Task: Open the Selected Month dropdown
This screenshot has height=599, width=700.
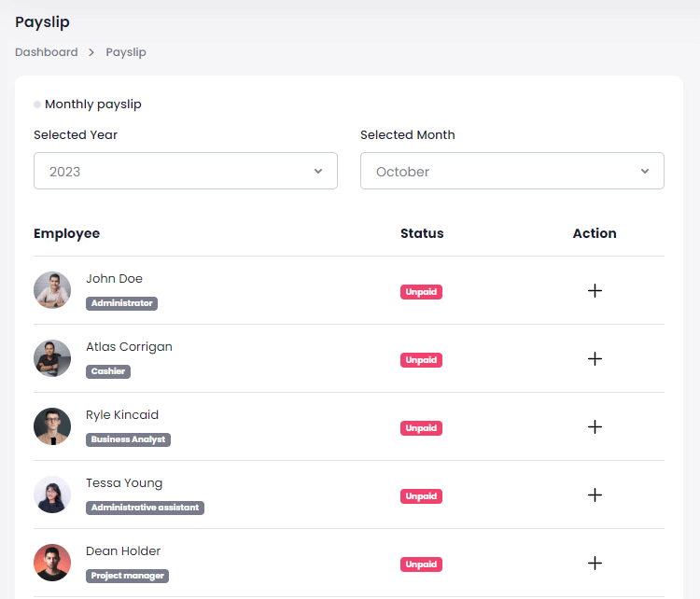Action: [x=512, y=171]
